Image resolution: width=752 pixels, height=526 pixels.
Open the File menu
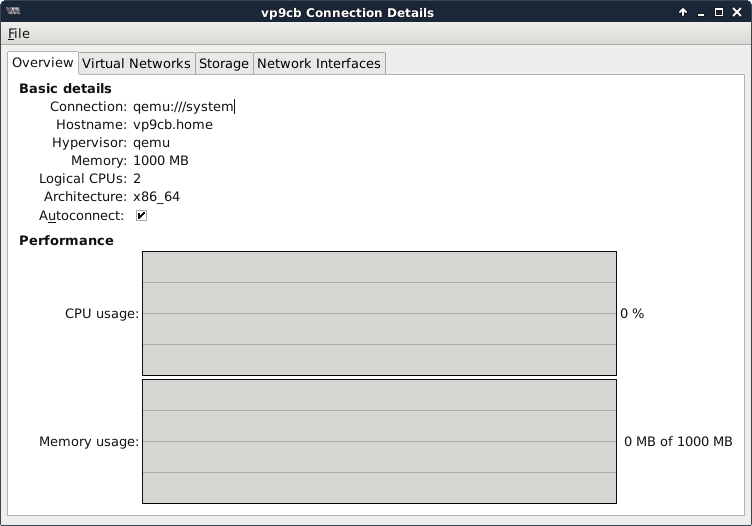pyautogui.click(x=18, y=34)
